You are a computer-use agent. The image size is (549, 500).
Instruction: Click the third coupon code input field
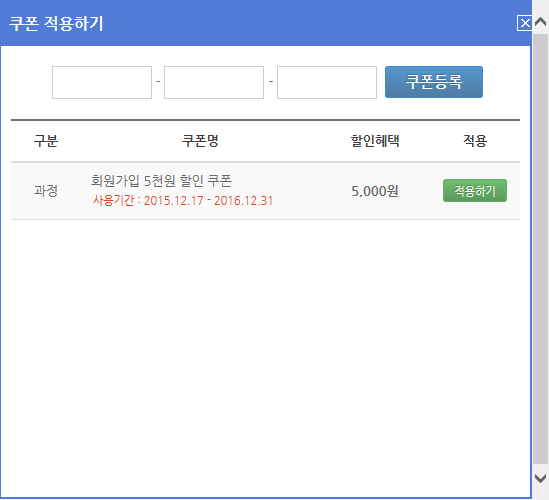327,82
